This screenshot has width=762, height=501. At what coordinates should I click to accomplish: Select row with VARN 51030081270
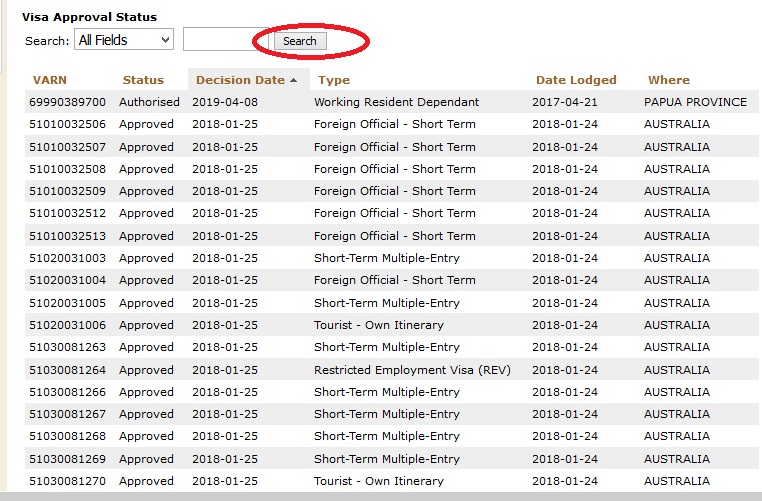point(69,481)
